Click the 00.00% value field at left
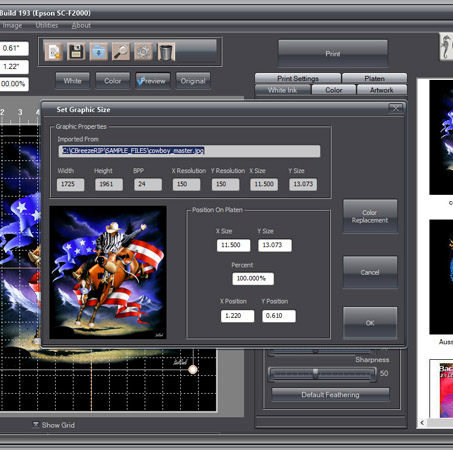This screenshot has width=453, height=450. pos(14,84)
